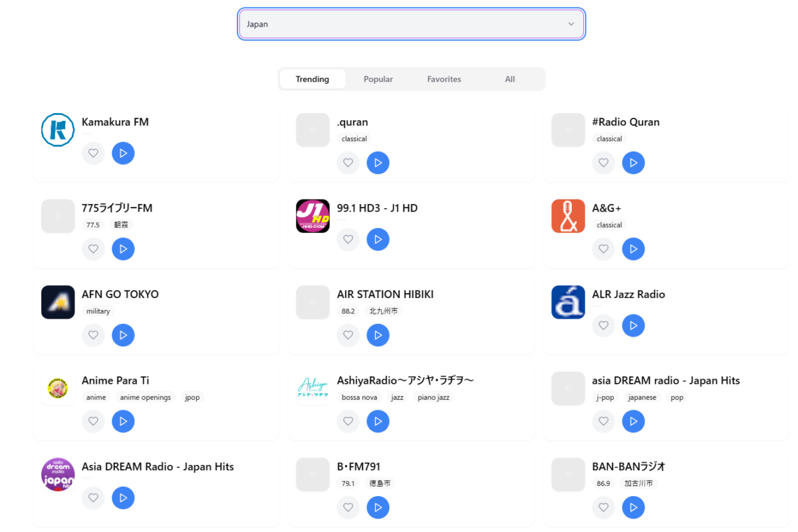Play 99.1 HD3 - J1 HD
Image resolution: width=798 pixels, height=532 pixels.
pos(378,239)
